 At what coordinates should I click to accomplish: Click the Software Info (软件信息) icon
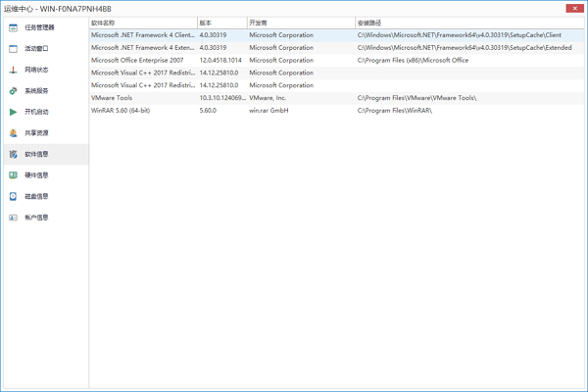(x=13, y=154)
